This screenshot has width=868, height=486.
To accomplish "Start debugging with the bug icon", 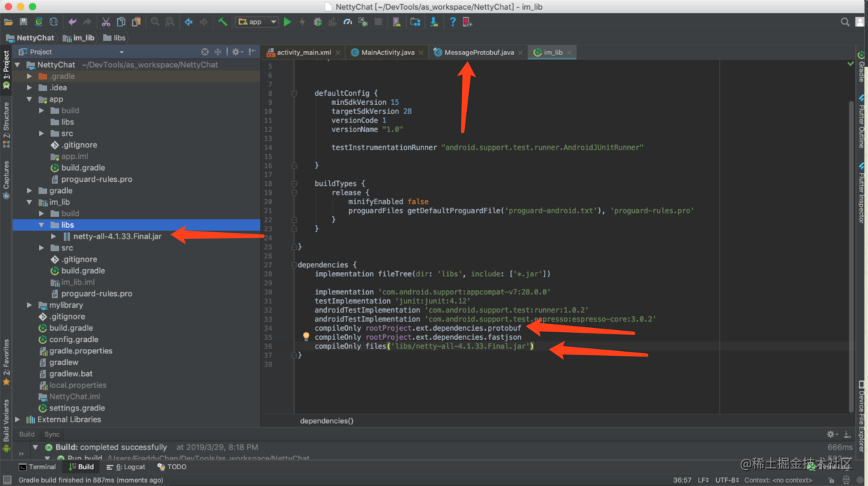I will [x=317, y=22].
